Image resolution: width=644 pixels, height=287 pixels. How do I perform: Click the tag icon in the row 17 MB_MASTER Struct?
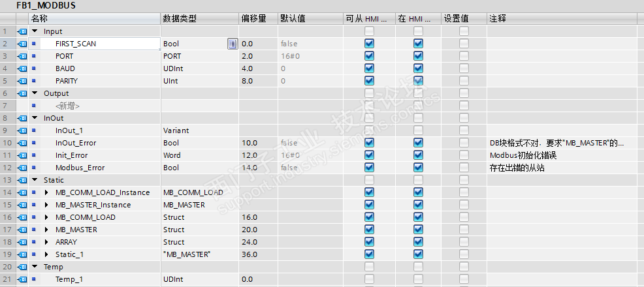[x=22, y=230]
